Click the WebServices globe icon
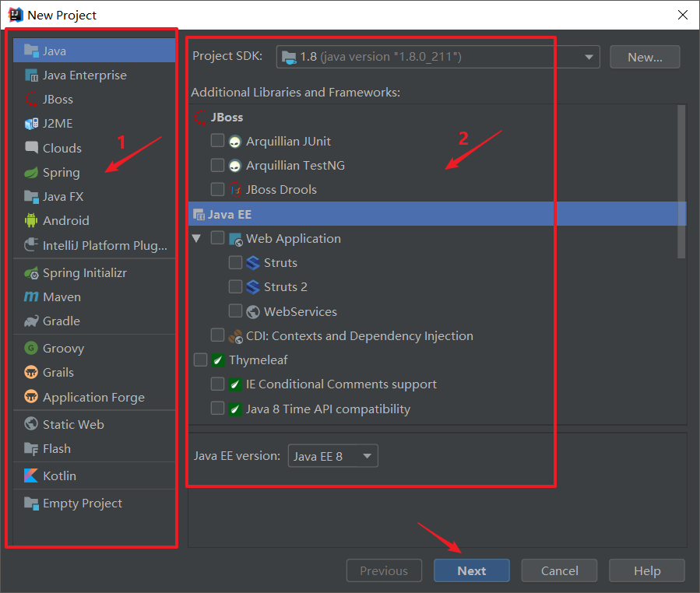Screen dimensions: 700x593 tap(253, 311)
